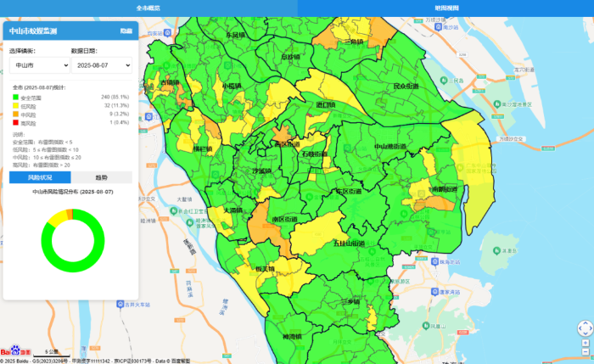The width and height of the screenshot is (594, 364).
Task: Click the 神湾镇 region label on map
Action: tap(292, 336)
